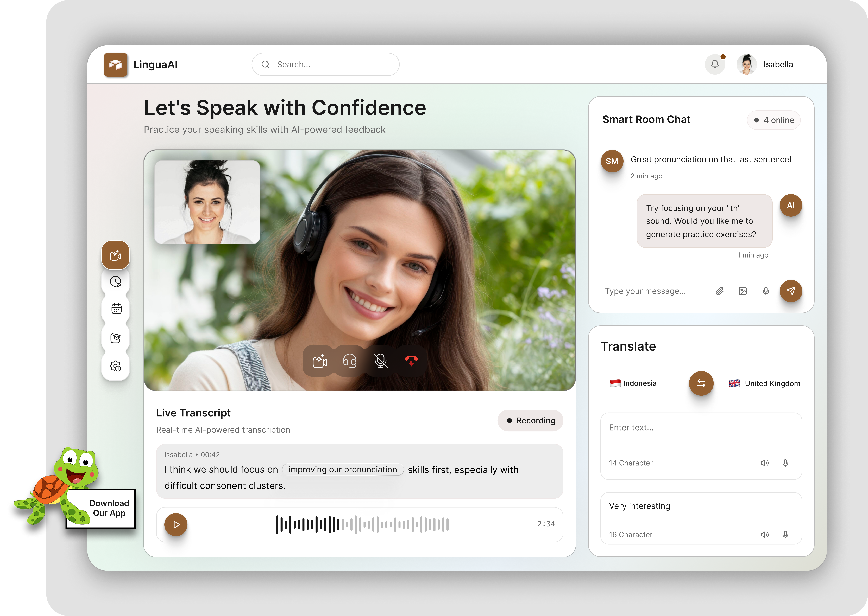Screen dimensions: 868x616
Task: Toggle AI camera in video call controls
Action: [320, 361]
